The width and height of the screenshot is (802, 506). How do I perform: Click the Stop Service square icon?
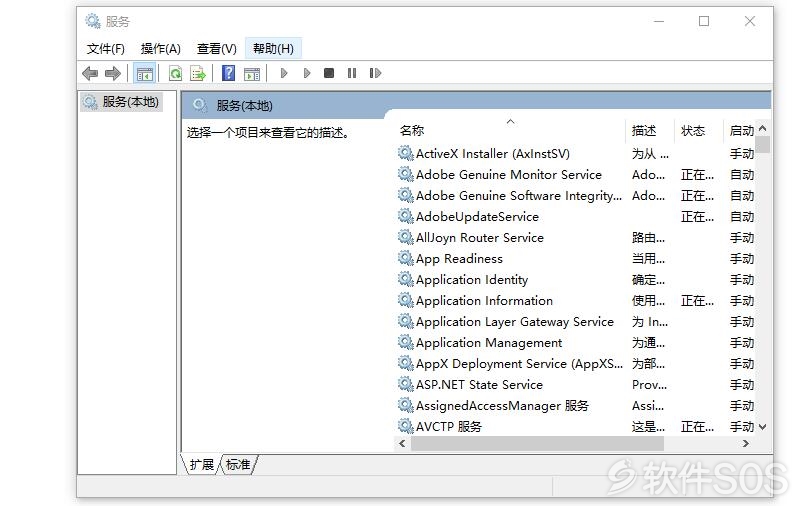pyautogui.click(x=329, y=73)
